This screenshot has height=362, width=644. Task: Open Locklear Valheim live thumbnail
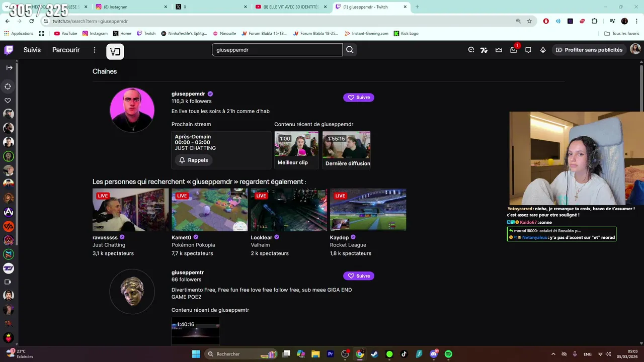[289, 210]
